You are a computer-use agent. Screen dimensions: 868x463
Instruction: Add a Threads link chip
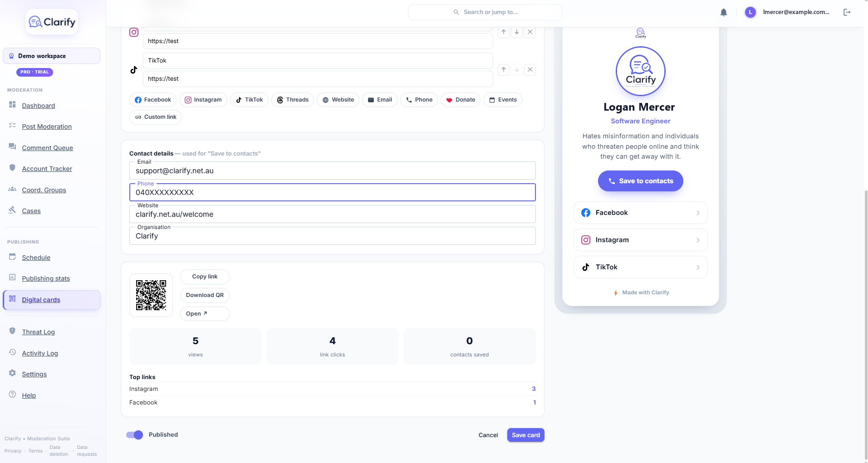pos(293,100)
